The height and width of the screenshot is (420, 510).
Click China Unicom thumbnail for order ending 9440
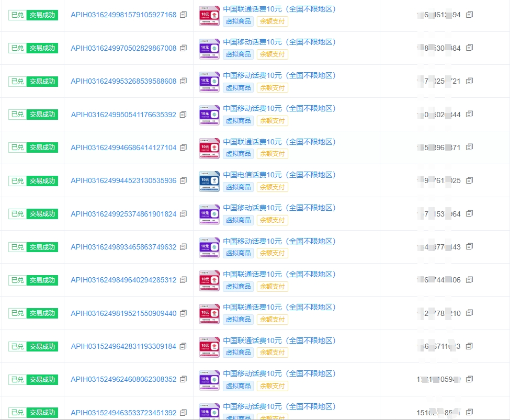point(209,314)
